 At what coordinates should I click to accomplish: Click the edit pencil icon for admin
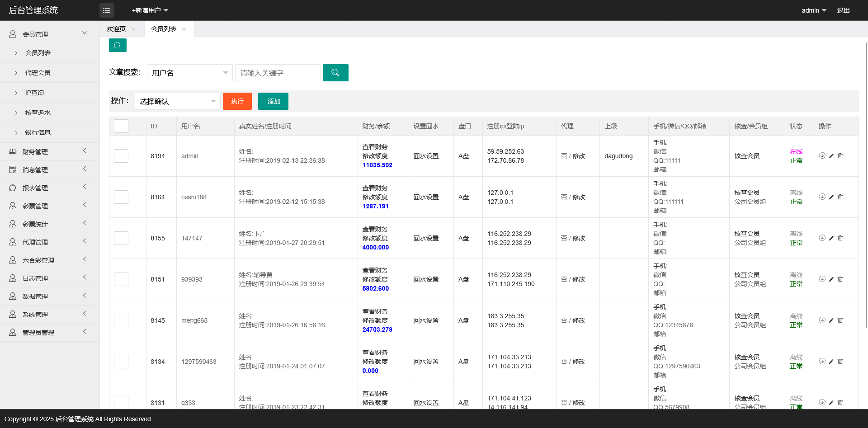pos(831,156)
